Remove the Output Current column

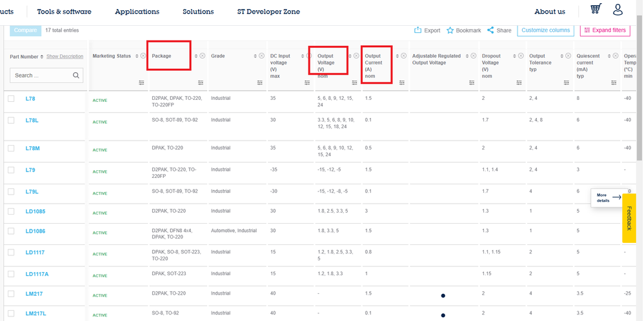[404, 56]
